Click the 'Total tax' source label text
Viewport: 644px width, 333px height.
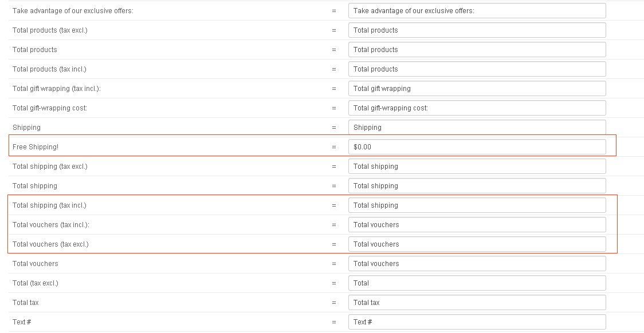[x=25, y=303]
